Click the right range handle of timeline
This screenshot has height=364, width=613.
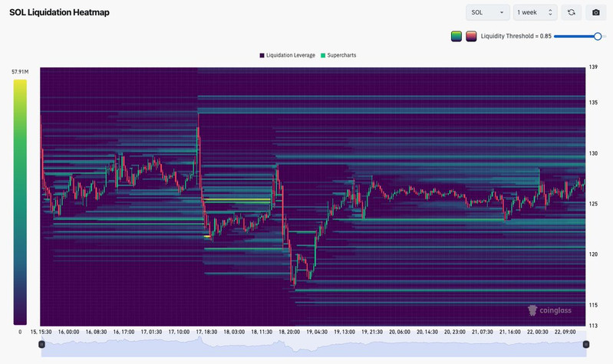tap(585, 345)
